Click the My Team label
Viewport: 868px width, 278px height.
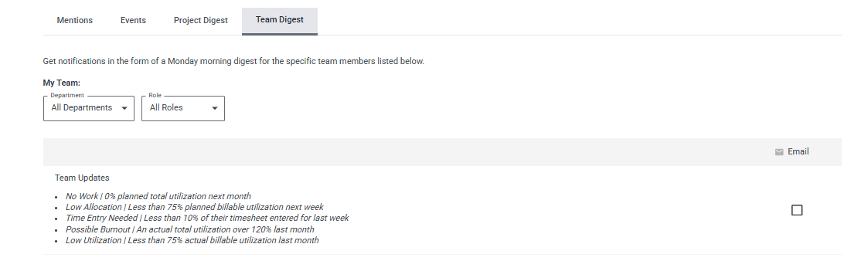click(61, 83)
